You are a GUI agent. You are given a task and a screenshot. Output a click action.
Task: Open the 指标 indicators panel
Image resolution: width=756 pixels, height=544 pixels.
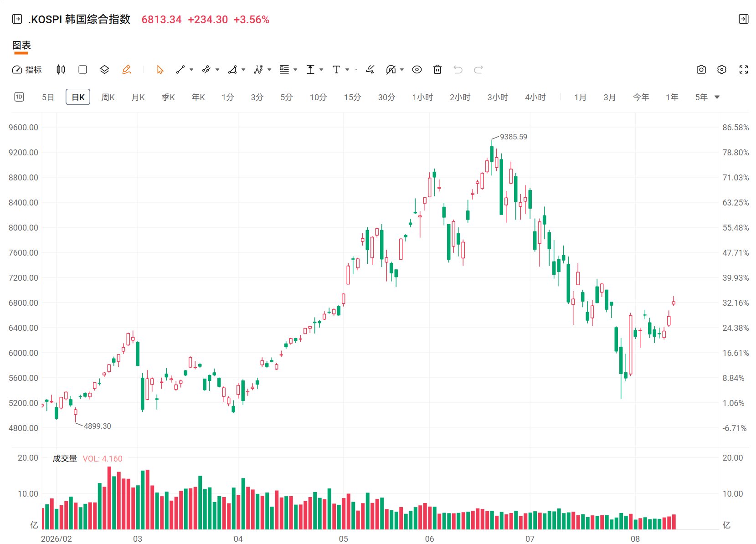26,70
